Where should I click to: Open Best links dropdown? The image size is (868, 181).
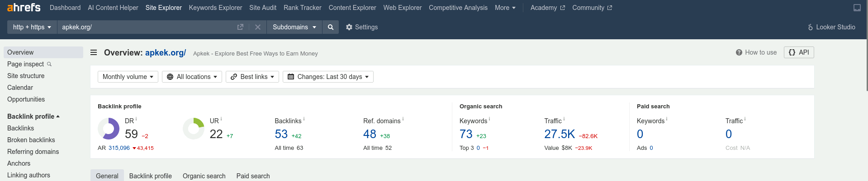pyautogui.click(x=252, y=77)
